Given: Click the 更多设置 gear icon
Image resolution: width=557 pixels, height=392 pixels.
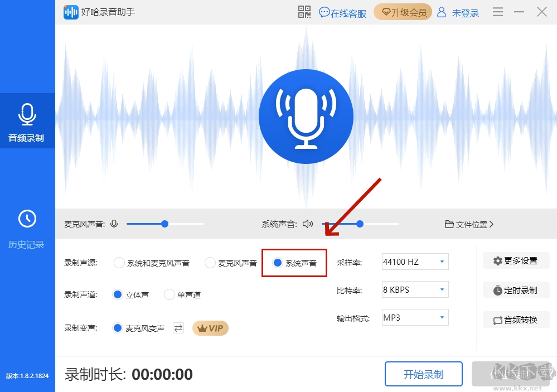Looking at the screenshot, I should [516, 260].
